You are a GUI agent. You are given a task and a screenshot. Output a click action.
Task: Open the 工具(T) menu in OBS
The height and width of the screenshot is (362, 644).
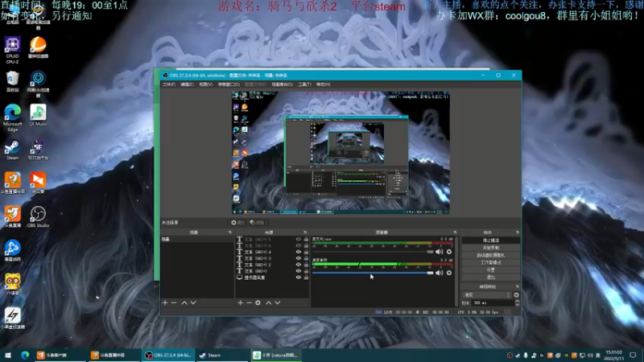pyautogui.click(x=304, y=84)
